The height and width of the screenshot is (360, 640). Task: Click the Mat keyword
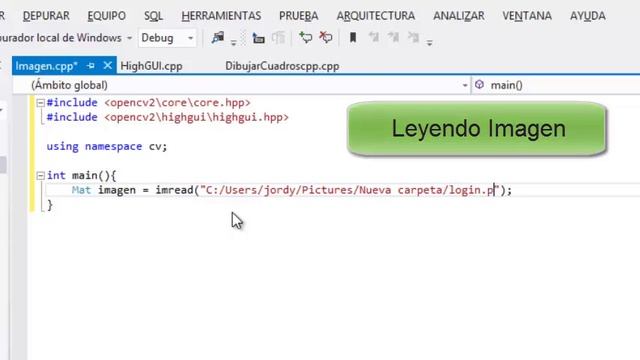[x=81, y=190]
